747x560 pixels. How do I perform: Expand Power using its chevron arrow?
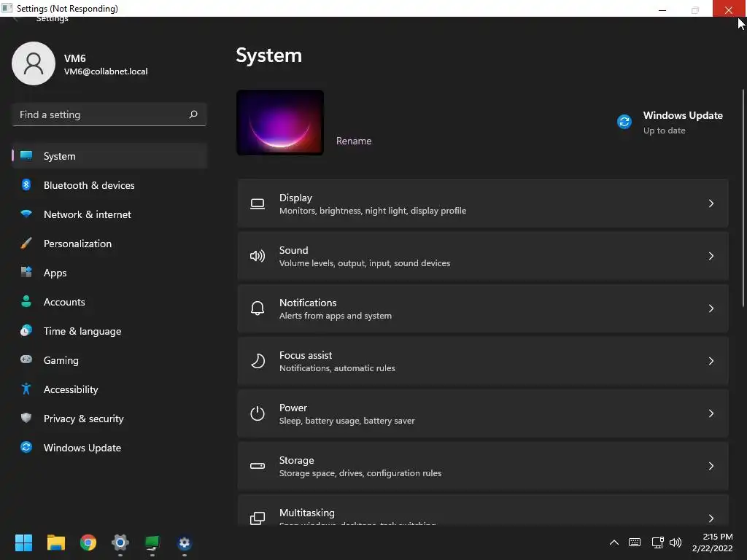(x=711, y=413)
